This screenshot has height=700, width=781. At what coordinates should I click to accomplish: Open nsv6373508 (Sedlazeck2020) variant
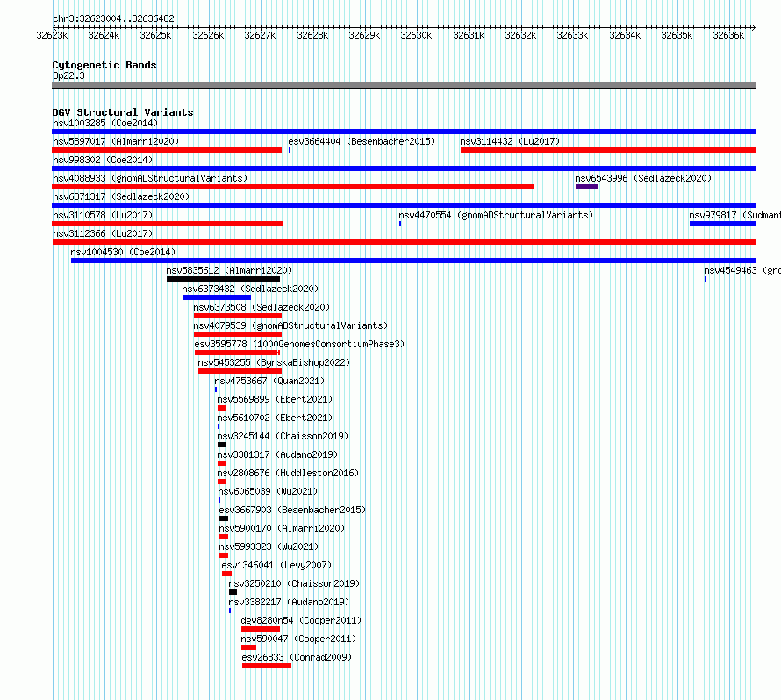(262, 307)
